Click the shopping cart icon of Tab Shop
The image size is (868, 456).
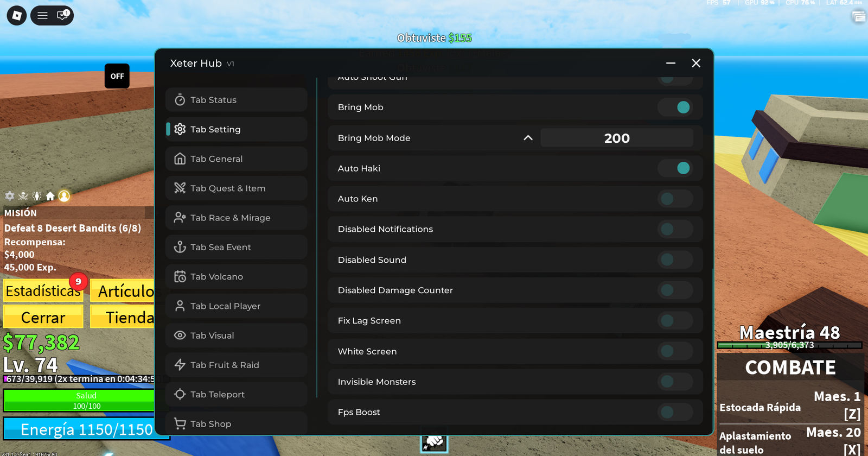point(180,423)
